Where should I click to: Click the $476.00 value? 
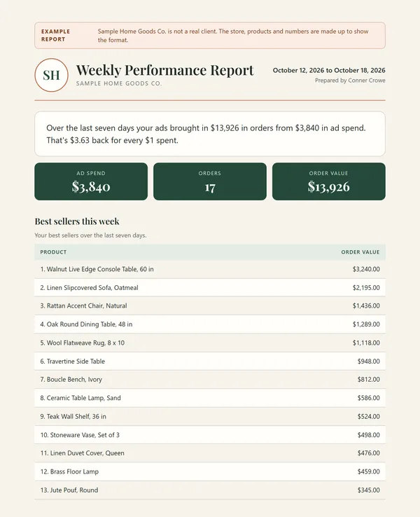[369, 453]
